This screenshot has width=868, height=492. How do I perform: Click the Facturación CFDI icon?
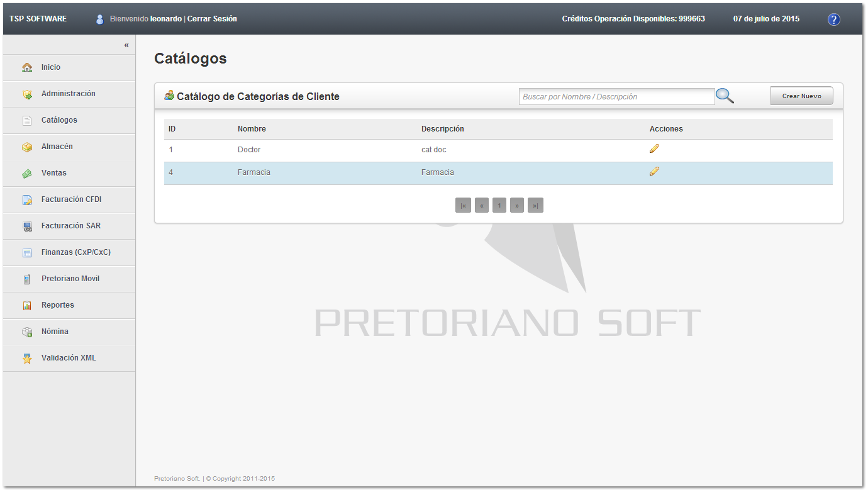tap(27, 200)
